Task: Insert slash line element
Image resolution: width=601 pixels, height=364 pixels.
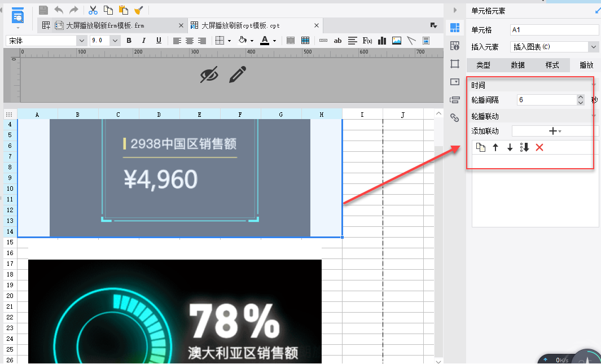Action: point(411,41)
